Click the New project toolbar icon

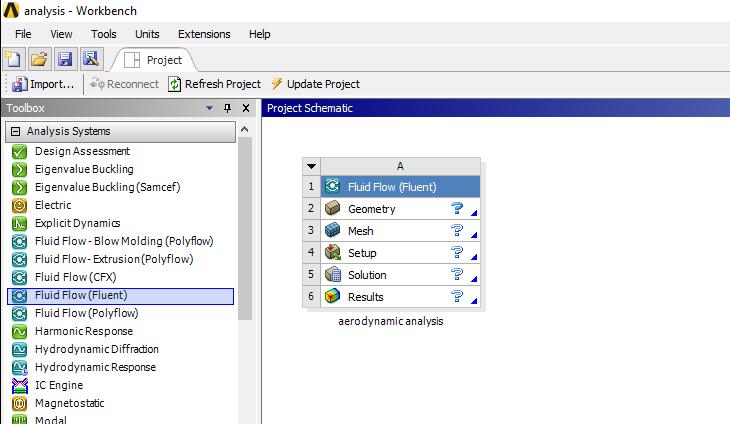tap(14, 59)
